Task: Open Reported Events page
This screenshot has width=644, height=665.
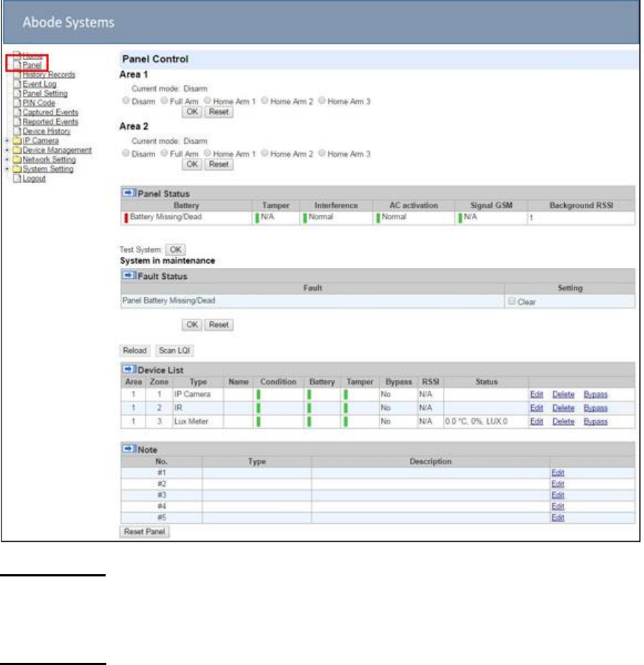Action: coord(50,122)
